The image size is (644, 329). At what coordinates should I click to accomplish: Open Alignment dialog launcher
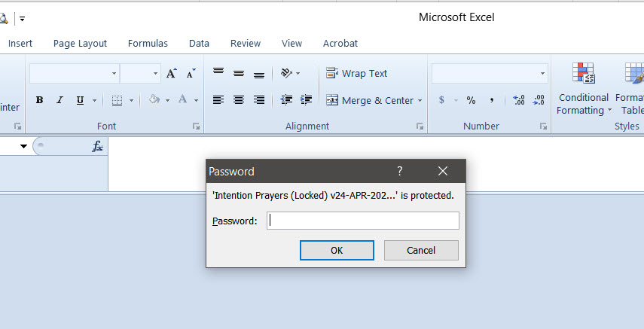[x=420, y=126]
